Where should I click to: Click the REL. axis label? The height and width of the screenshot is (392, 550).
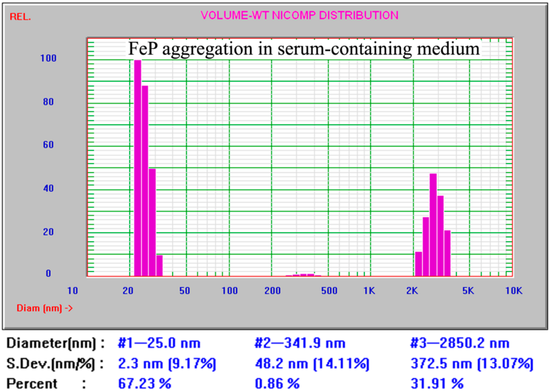tap(20, 17)
